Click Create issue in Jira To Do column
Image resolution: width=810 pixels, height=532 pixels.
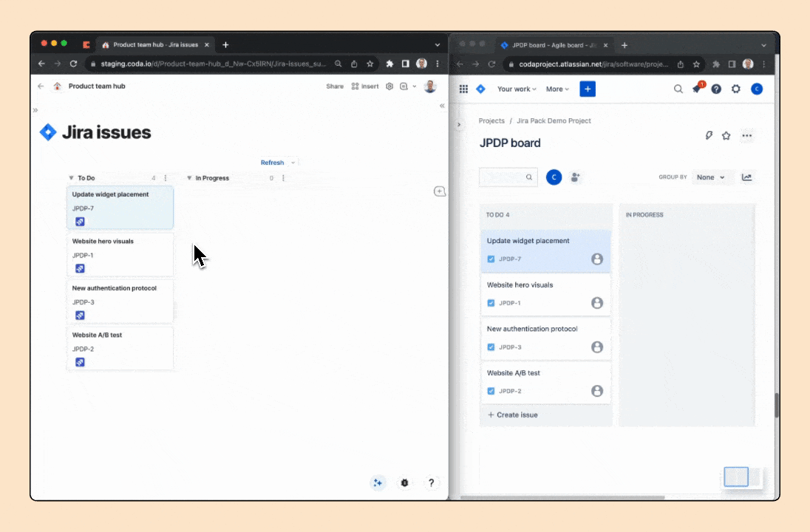[512, 415]
